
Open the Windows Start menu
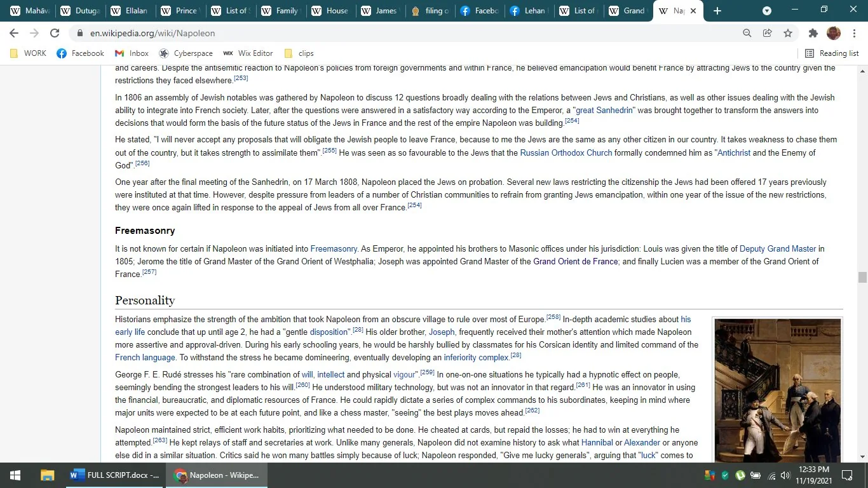point(15,475)
